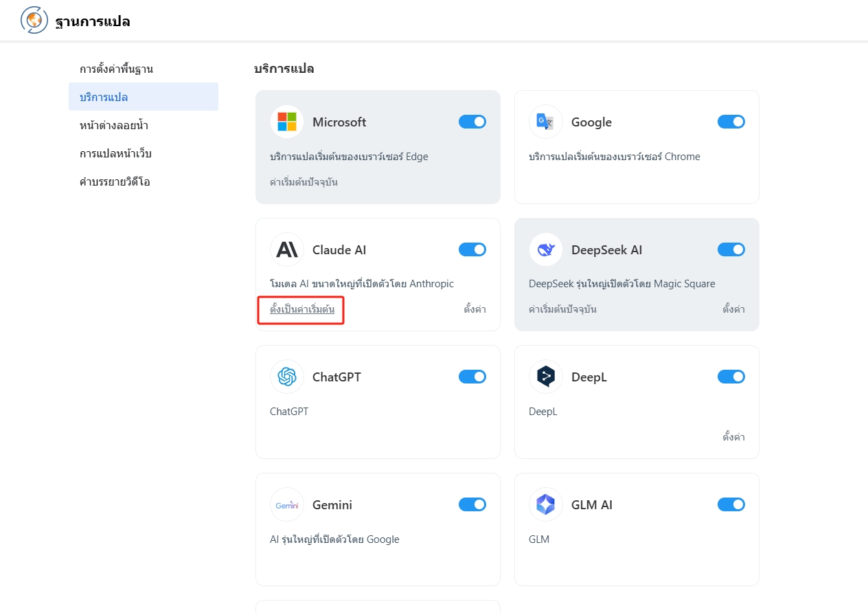Image resolution: width=868 pixels, height=613 pixels.
Task: Click the Anthropic description under Claude AI
Action: (362, 284)
